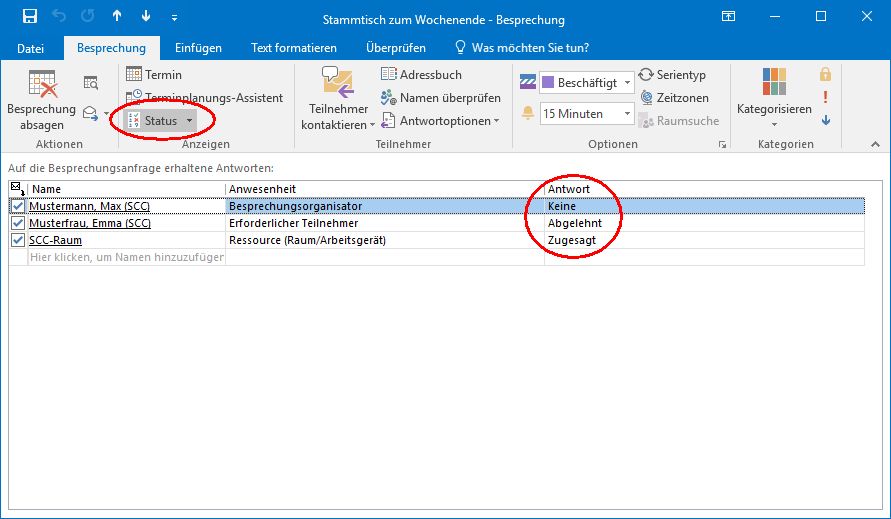Click the Besprechung absagen icon

(41, 84)
